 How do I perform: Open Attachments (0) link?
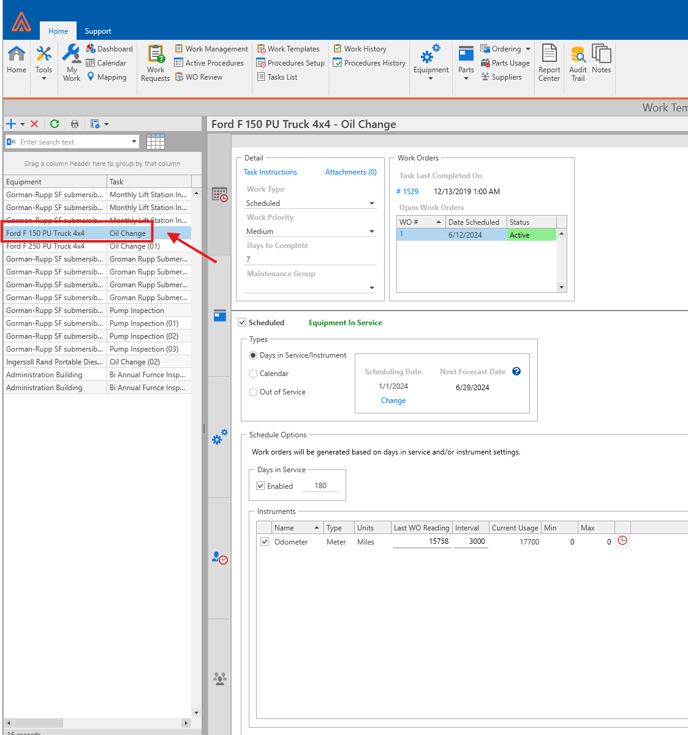coord(351,172)
